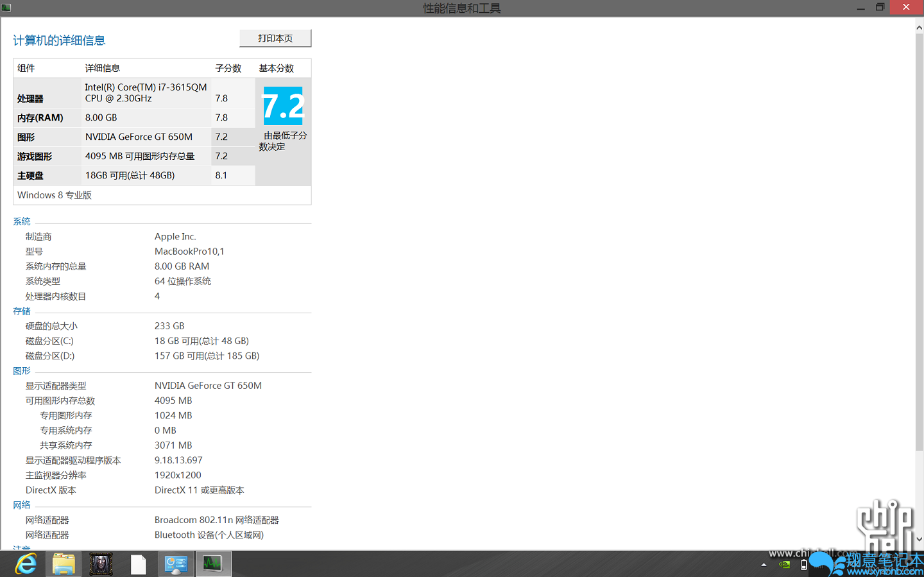Click the 233 GB disk size value

(x=169, y=326)
